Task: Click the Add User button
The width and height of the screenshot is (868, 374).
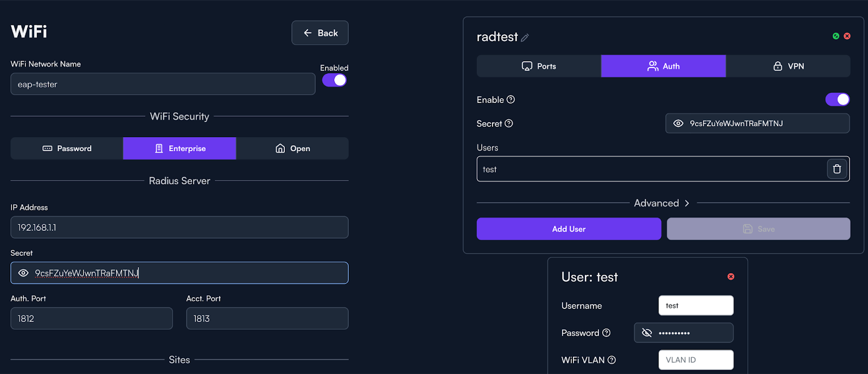Action: (x=569, y=229)
